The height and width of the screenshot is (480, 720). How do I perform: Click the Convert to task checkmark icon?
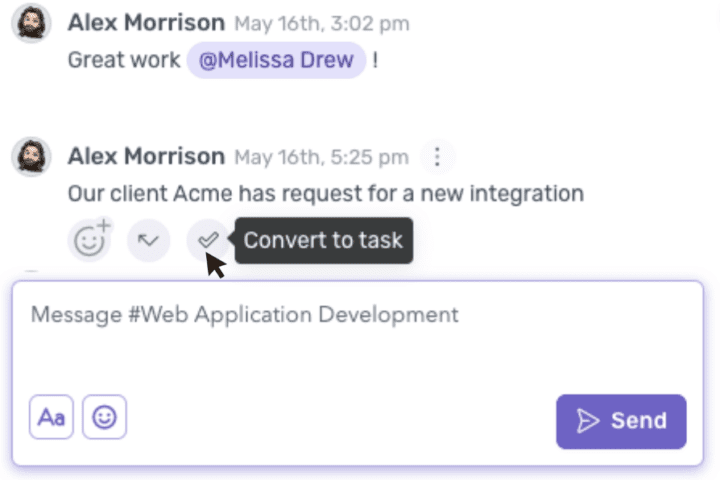point(208,240)
